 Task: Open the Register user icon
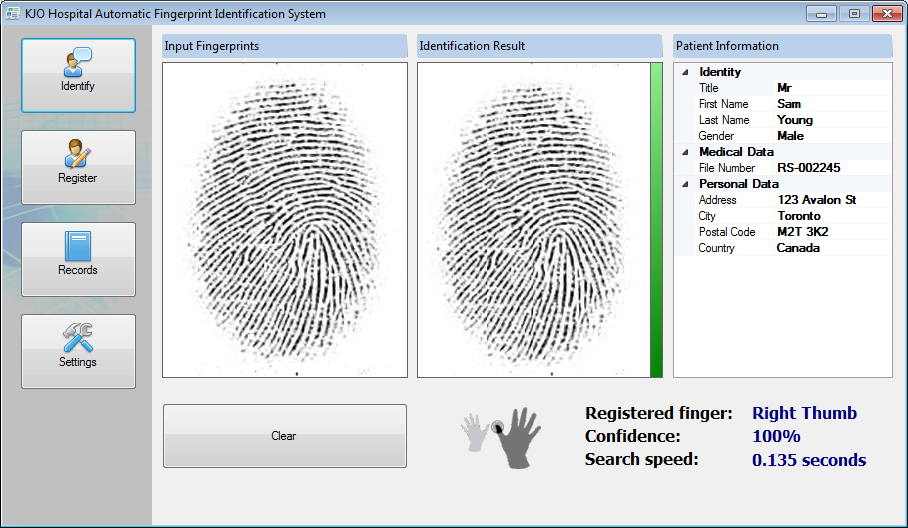click(77, 154)
